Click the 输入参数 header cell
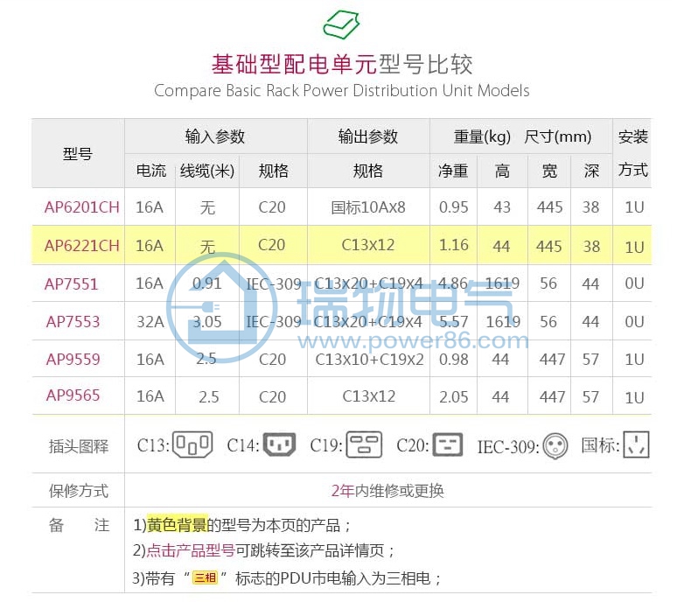691x616 pixels. point(215,136)
